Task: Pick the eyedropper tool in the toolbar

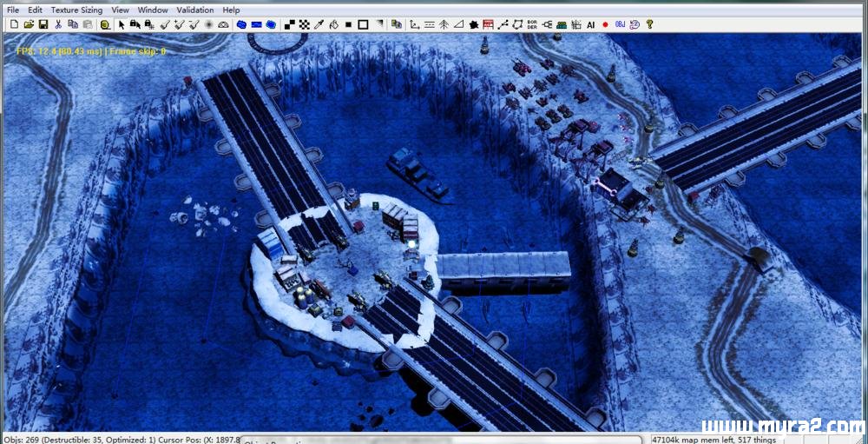Action: click(x=319, y=24)
